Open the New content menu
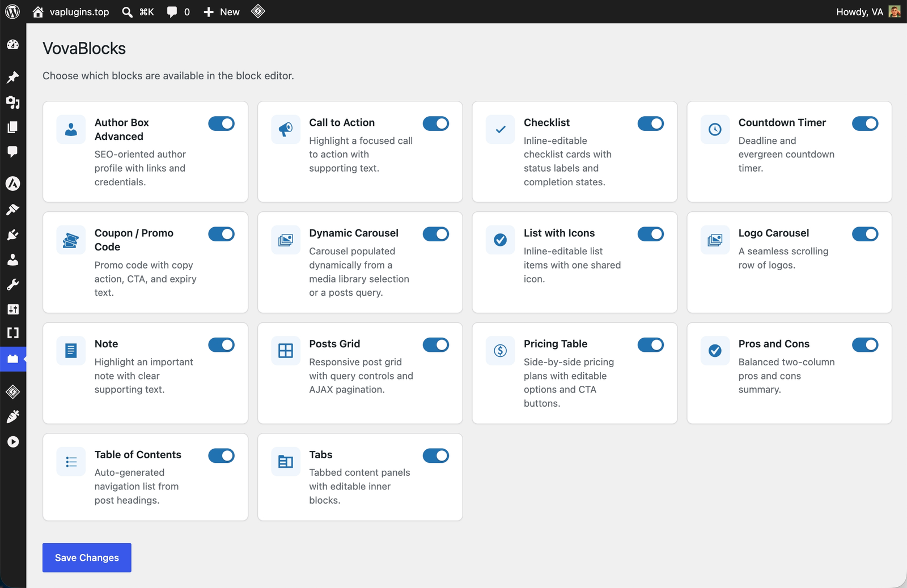 tap(222, 12)
